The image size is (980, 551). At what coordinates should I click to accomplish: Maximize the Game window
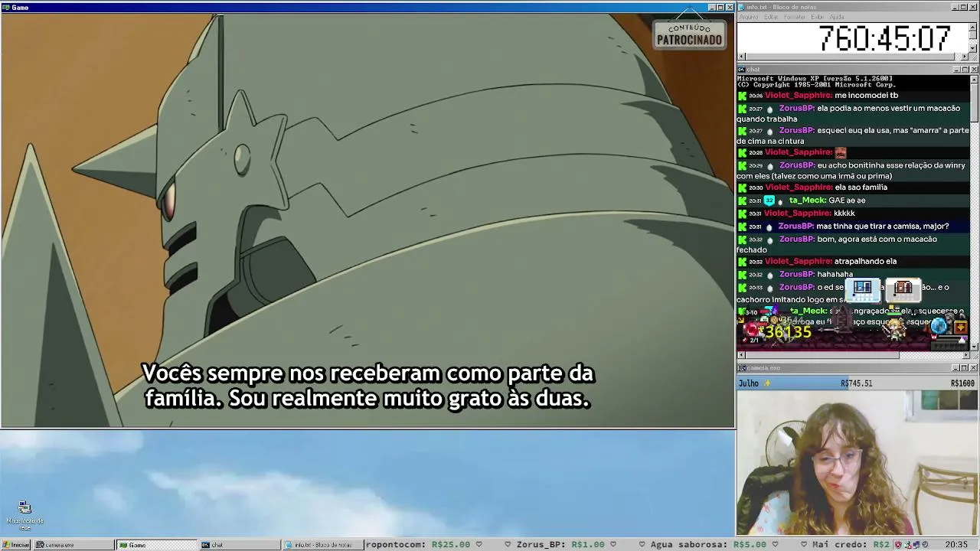point(720,8)
